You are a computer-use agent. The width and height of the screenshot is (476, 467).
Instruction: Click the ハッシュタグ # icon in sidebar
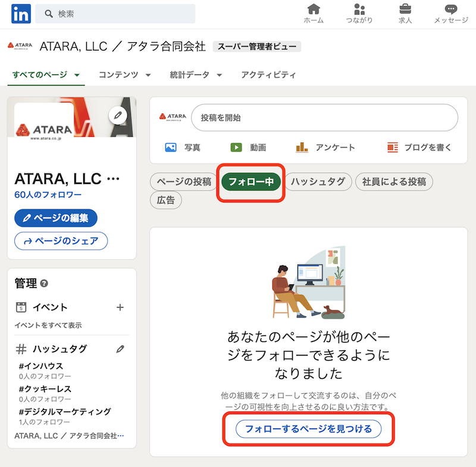tap(21, 349)
